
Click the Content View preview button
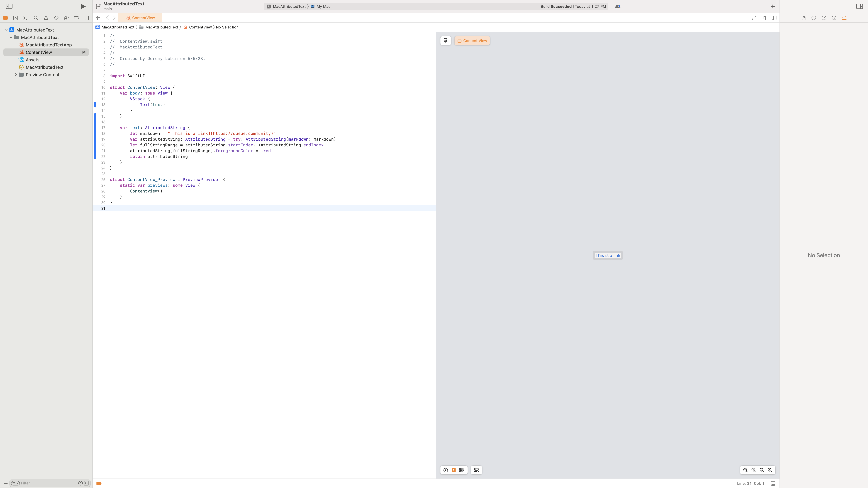(x=472, y=41)
